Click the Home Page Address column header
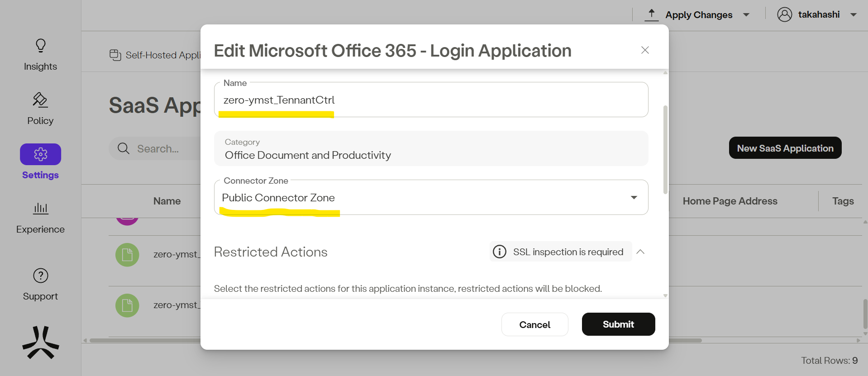Viewport: 868px width, 376px height. pos(730,201)
